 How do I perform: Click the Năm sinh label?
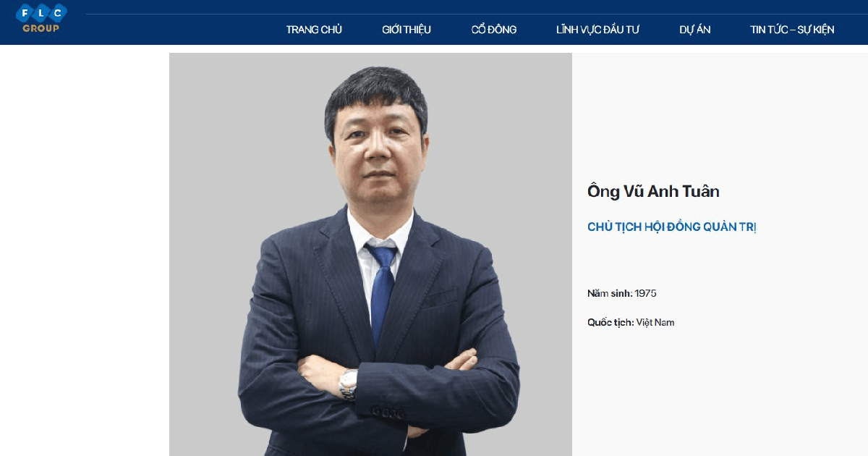[x=610, y=294]
